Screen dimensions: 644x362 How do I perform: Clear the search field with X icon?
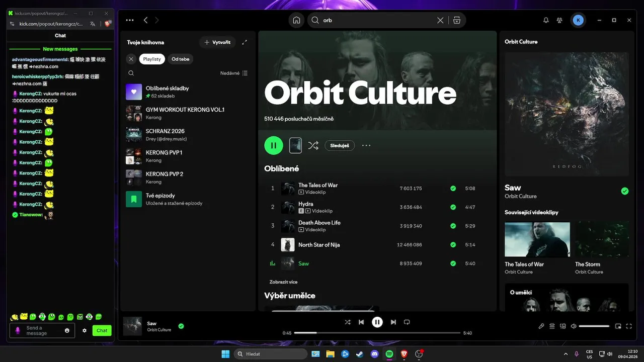point(440,20)
